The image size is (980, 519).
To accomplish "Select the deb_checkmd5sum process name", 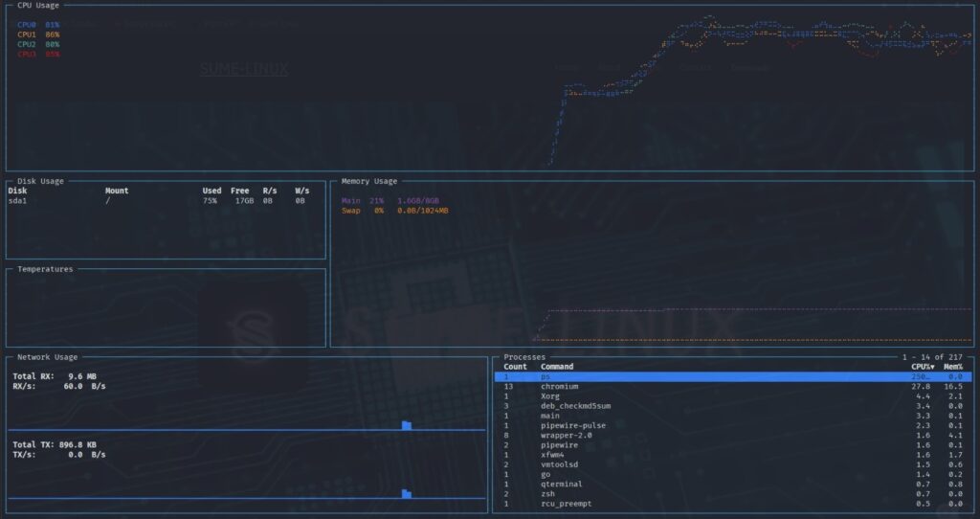I will pos(575,406).
